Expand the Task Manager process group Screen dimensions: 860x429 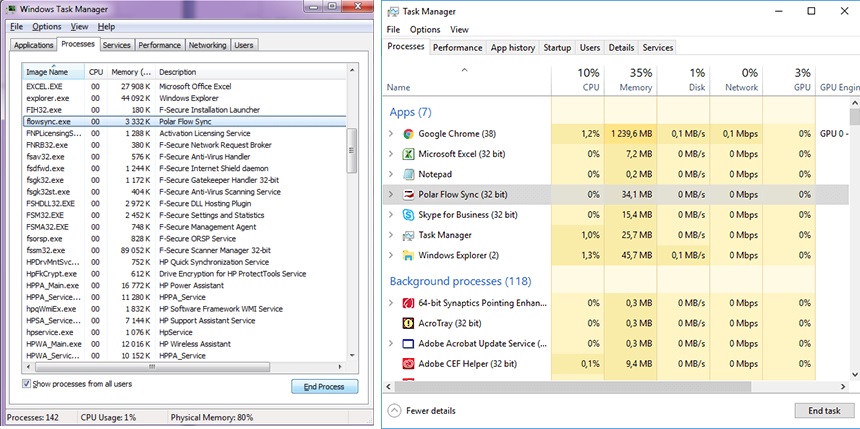click(x=391, y=235)
